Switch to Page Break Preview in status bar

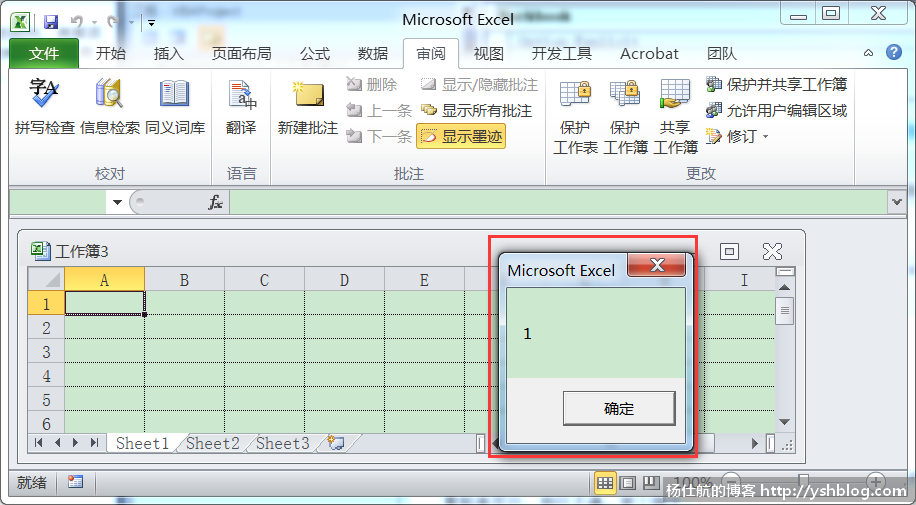651,483
